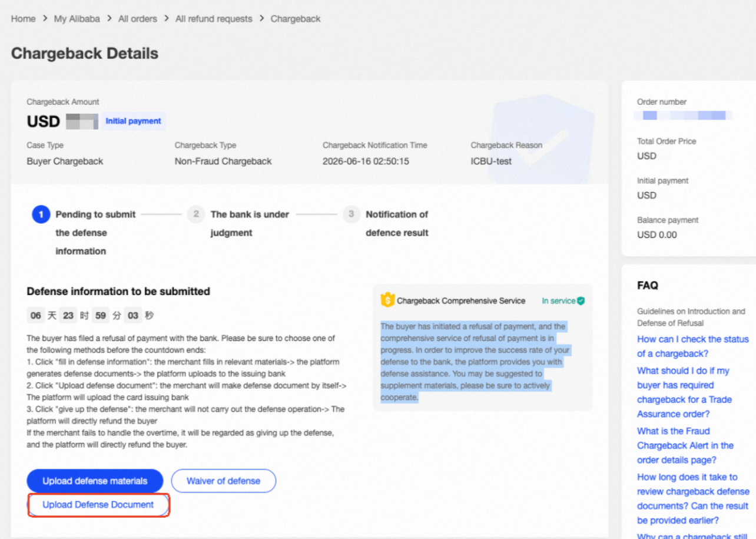756x539 pixels.
Task: Click the blurred order number value
Action: coord(683,115)
